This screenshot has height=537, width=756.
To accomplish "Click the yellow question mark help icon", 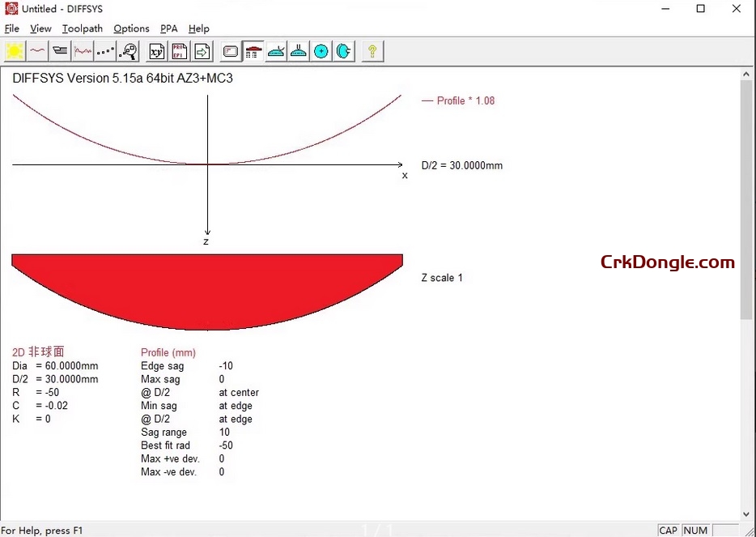I will 372,50.
